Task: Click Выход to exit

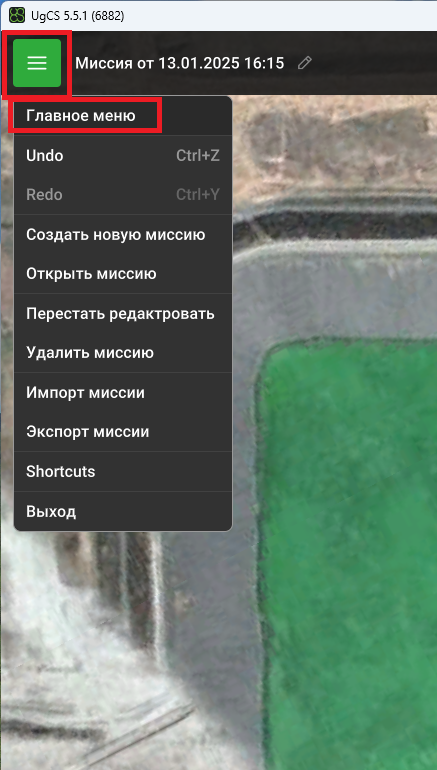Action: (123, 512)
